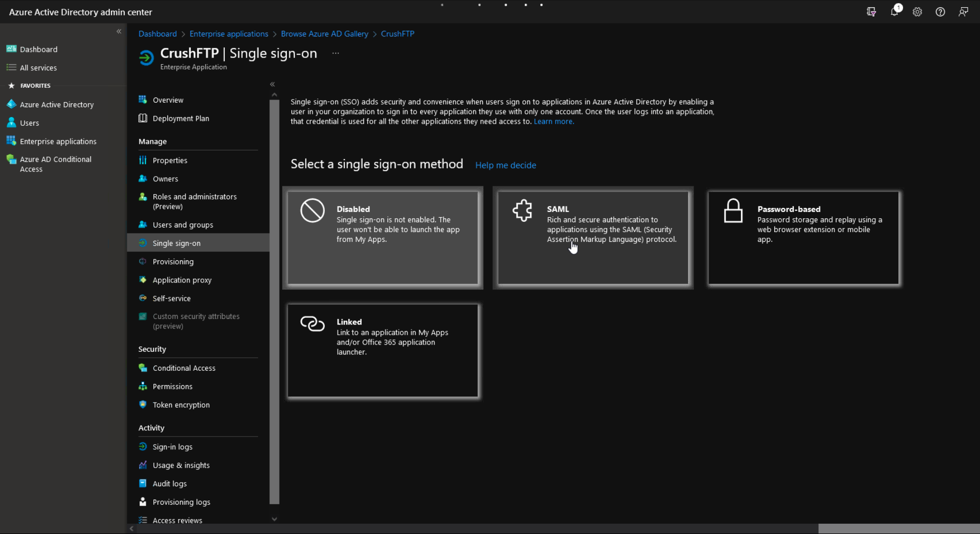Image resolution: width=980 pixels, height=534 pixels.
Task: Click Browse Azure AD Gallery breadcrumb
Action: (325, 34)
